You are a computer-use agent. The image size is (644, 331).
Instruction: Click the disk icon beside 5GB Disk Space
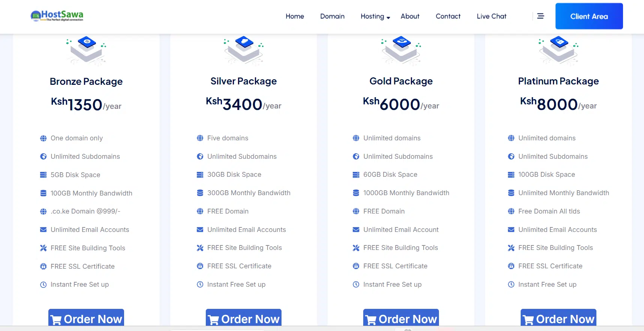(x=43, y=175)
